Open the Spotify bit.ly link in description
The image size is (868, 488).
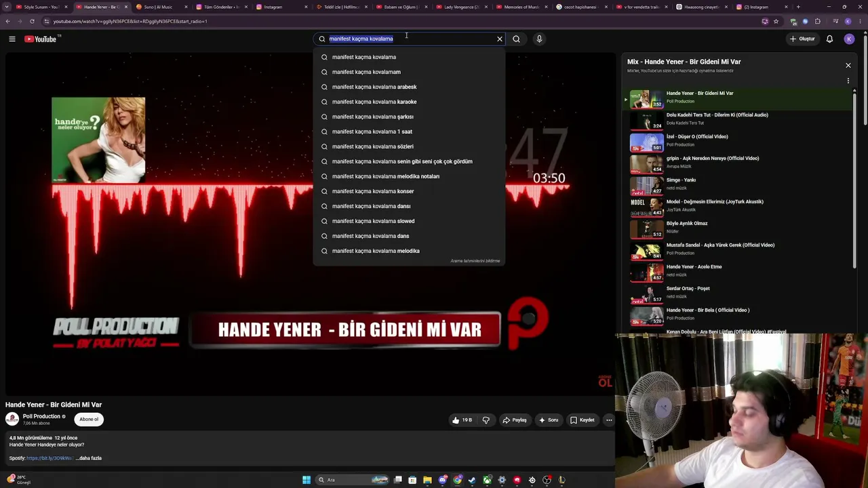[x=50, y=458]
